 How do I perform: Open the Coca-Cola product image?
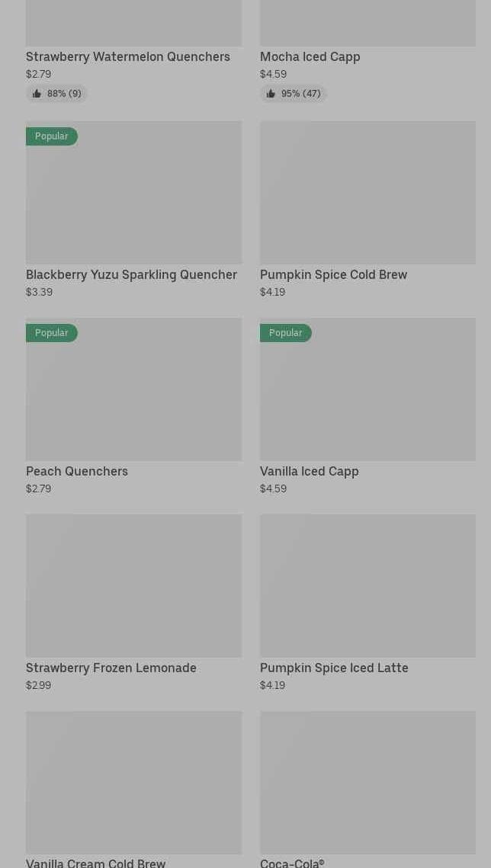click(367, 782)
